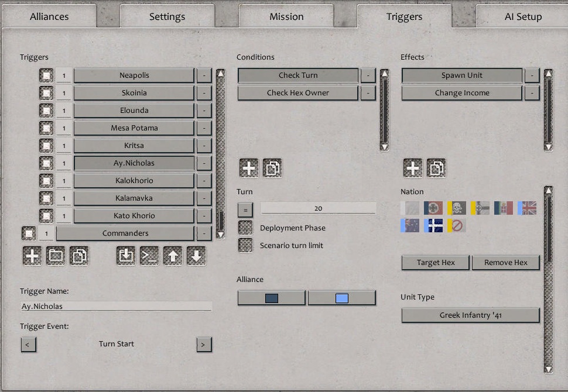This screenshot has width=568, height=392.
Task: Click the Remove Hex button
Action: (506, 263)
